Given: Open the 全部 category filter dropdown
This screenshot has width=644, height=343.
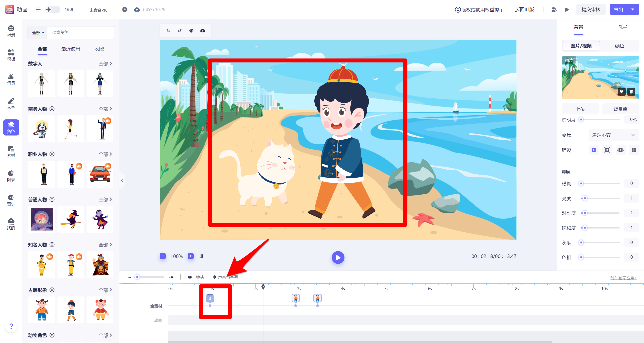Looking at the screenshot, I should tap(38, 32).
